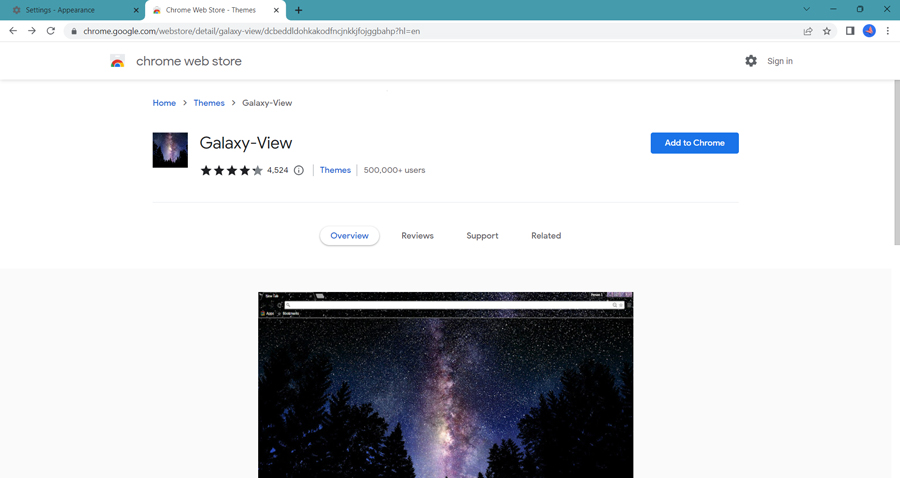
Task: Switch to the Reviews tab
Action: pos(417,236)
